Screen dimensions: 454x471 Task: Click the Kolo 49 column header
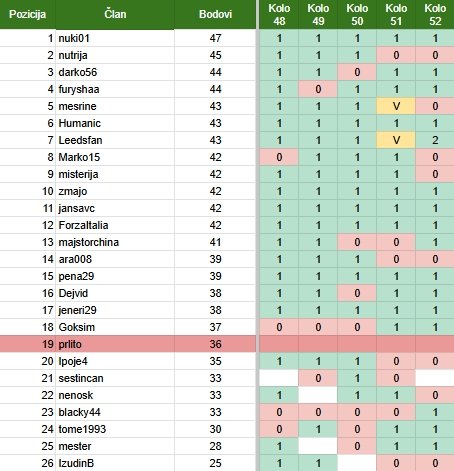click(318, 14)
